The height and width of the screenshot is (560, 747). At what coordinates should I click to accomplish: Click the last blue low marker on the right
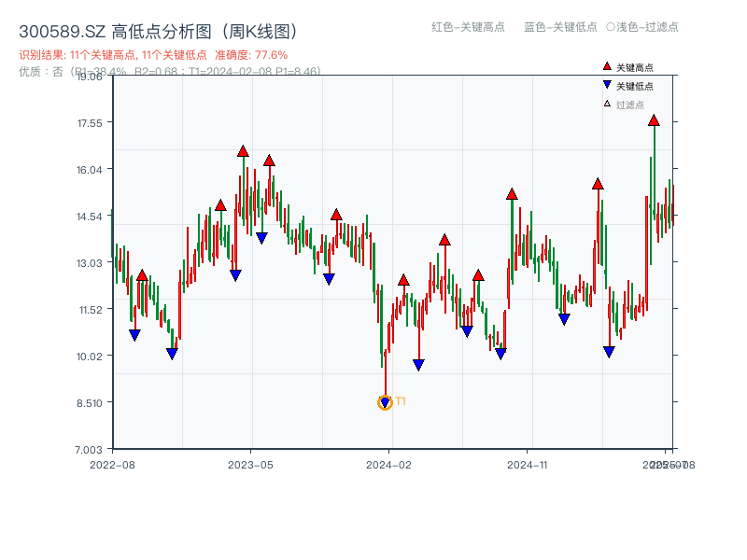point(609,352)
